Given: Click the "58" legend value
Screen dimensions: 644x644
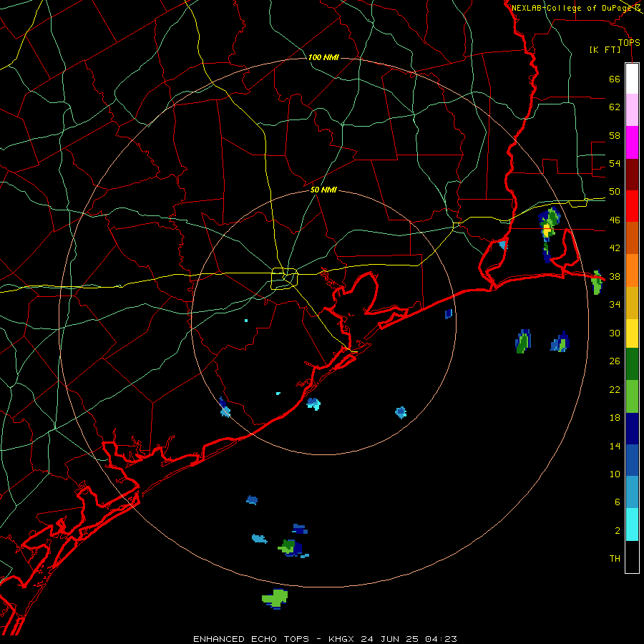Looking at the screenshot, I should tap(615, 135).
